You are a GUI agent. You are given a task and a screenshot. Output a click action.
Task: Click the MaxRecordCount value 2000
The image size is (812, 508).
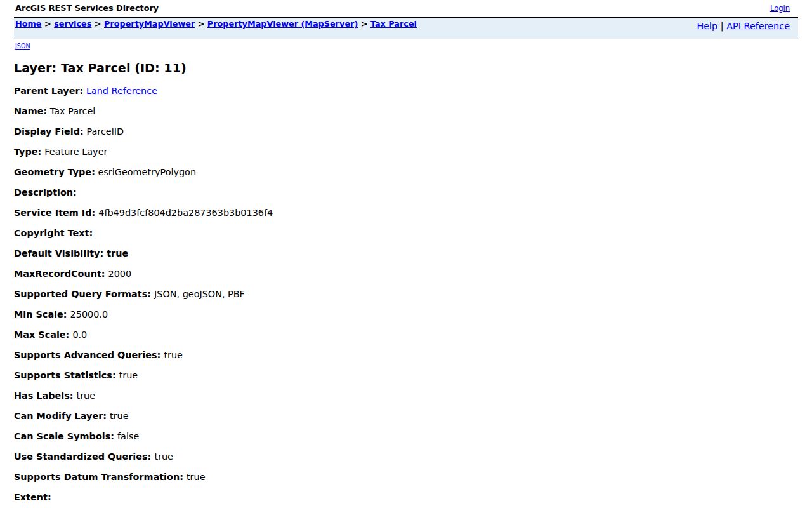[120, 274]
